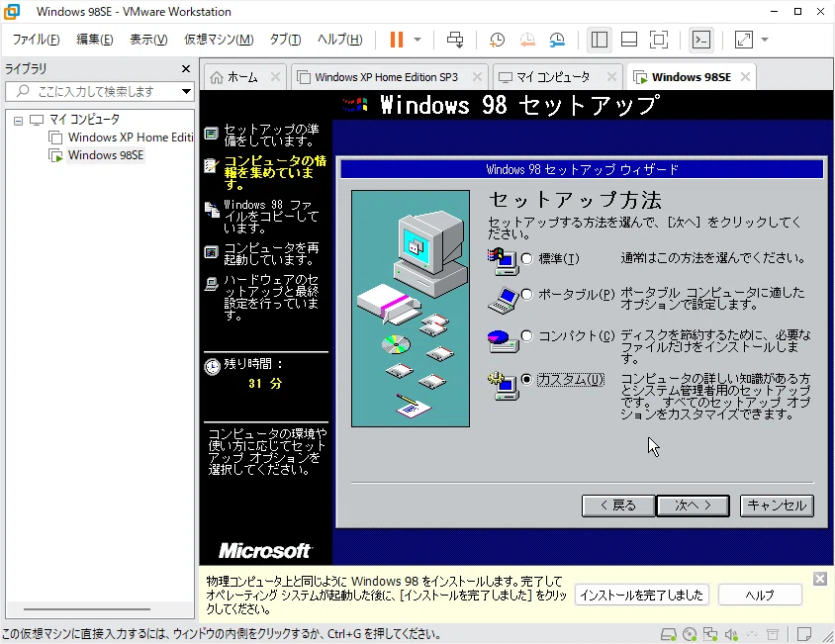The image size is (835, 644).
Task: Open the power options dropdown arrow
Action: click(x=417, y=40)
